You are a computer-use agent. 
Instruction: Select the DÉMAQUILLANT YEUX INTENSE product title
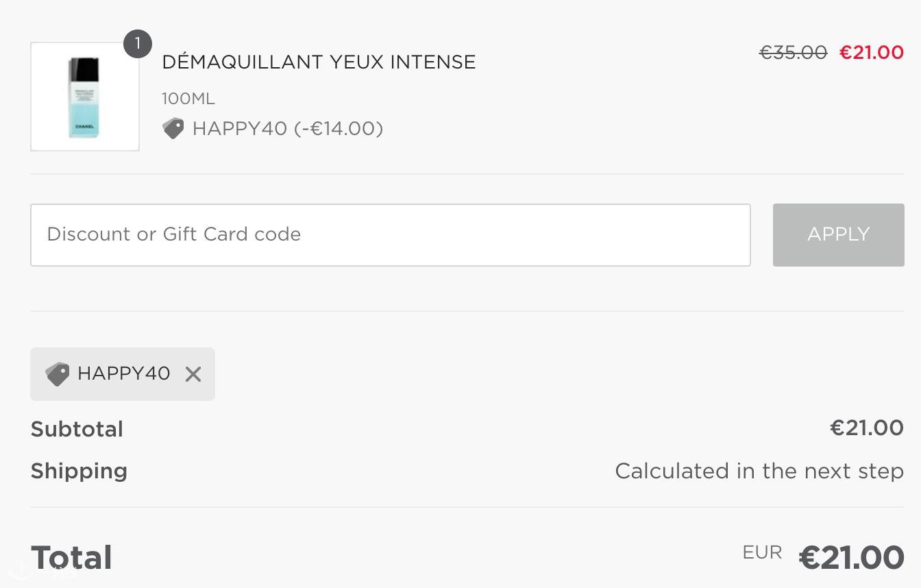[x=319, y=62]
